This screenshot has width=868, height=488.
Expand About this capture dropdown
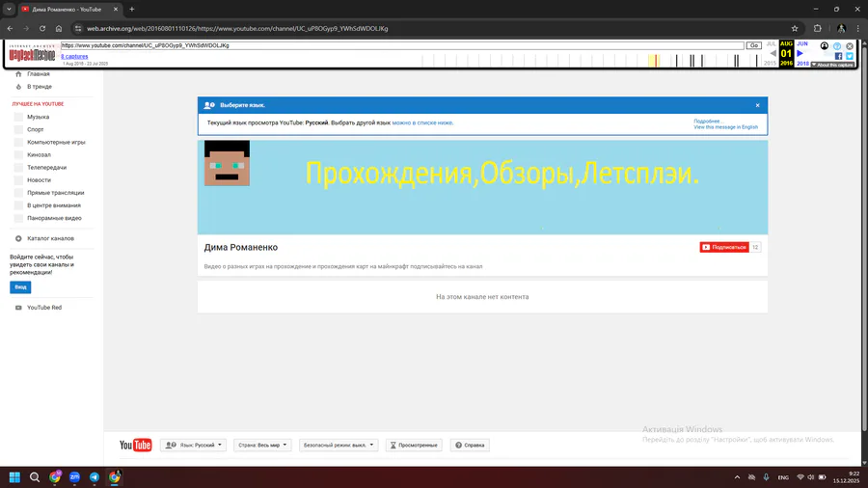click(x=832, y=65)
